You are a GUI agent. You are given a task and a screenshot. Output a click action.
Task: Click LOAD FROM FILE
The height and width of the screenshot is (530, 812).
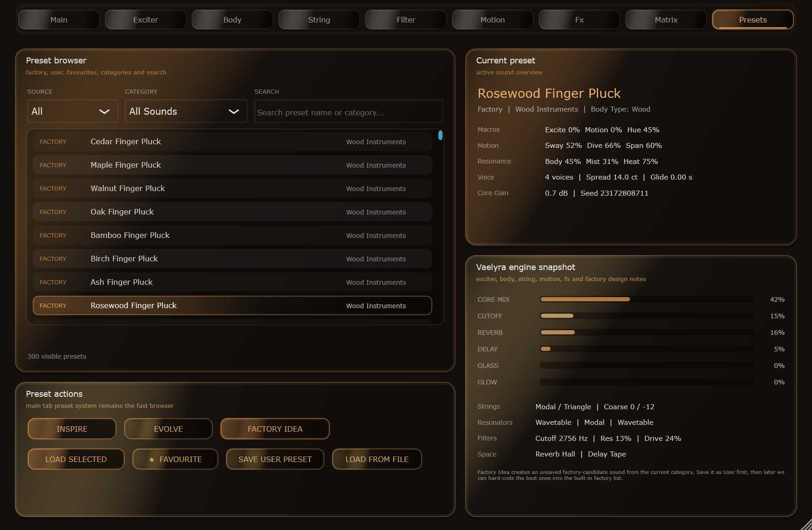coord(377,459)
